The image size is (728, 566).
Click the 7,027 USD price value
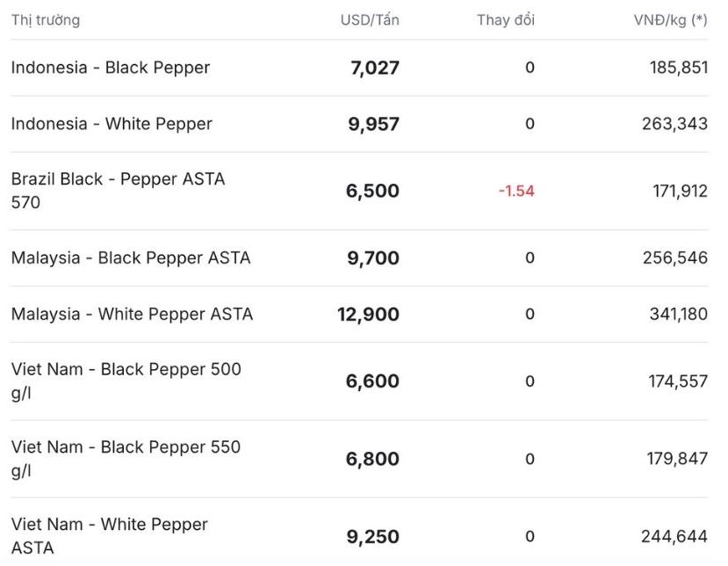(x=375, y=68)
